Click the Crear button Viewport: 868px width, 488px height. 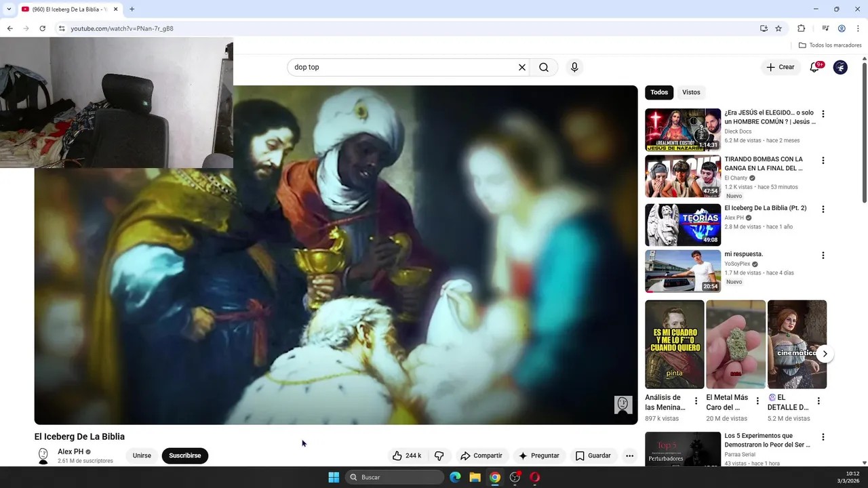(x=781, y=67)
